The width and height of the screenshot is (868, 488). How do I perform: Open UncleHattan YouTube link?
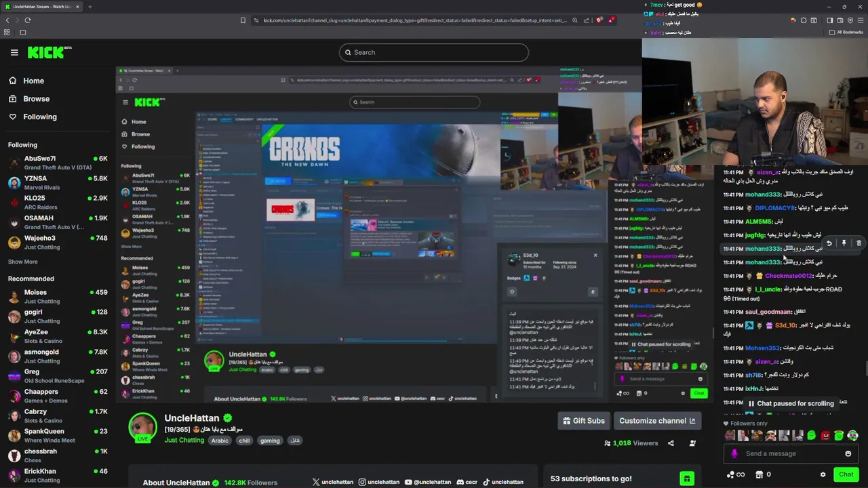click(x=428, y=483)
